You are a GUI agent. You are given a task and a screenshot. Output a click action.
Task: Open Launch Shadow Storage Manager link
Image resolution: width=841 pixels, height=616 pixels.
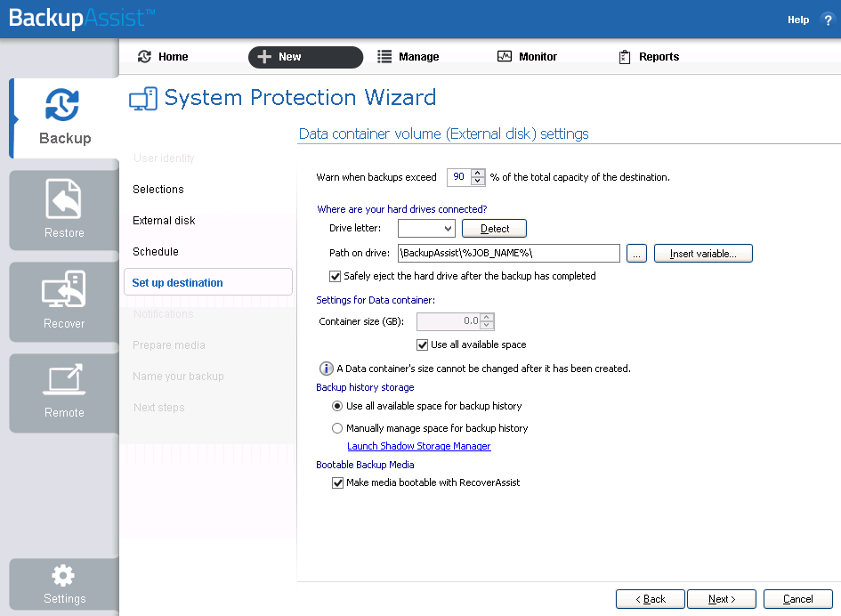pyautogui.click(x=419, y=446)
